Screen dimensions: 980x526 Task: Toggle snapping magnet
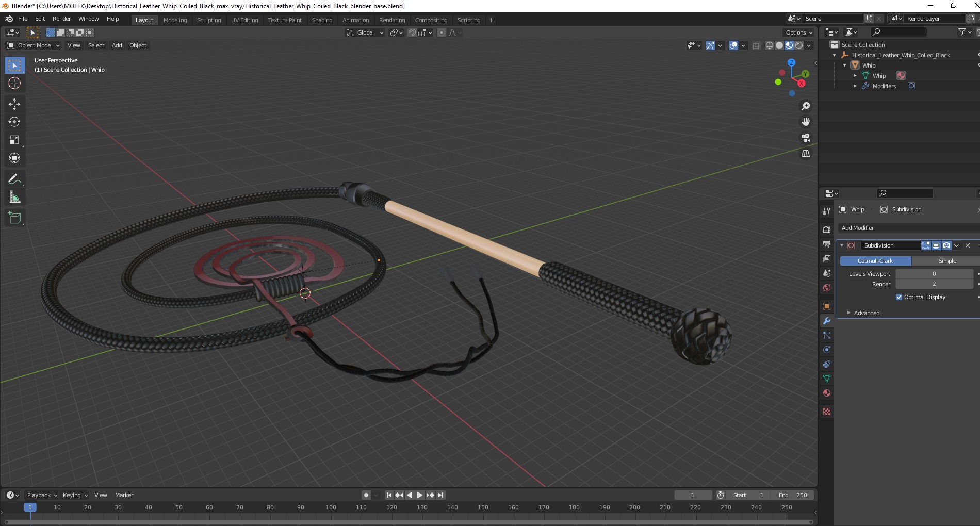pos(412,32)
